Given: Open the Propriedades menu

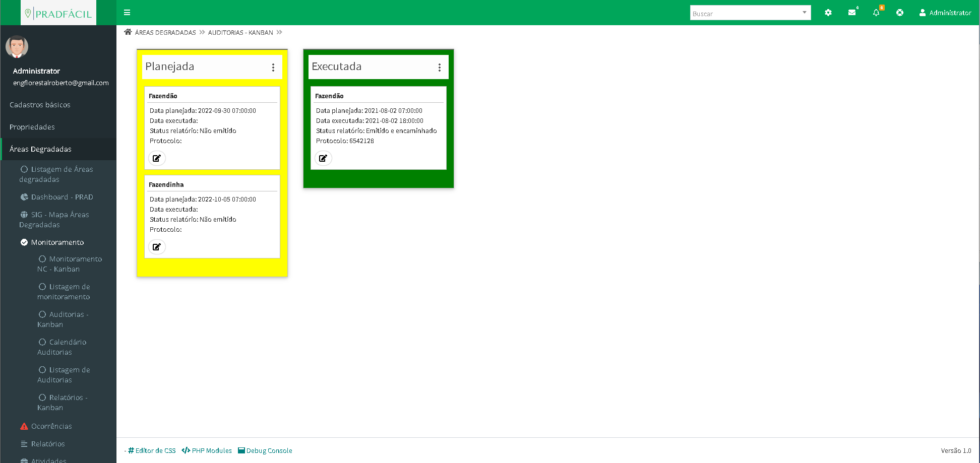Looking at the screenshot, I should [32, 127].
